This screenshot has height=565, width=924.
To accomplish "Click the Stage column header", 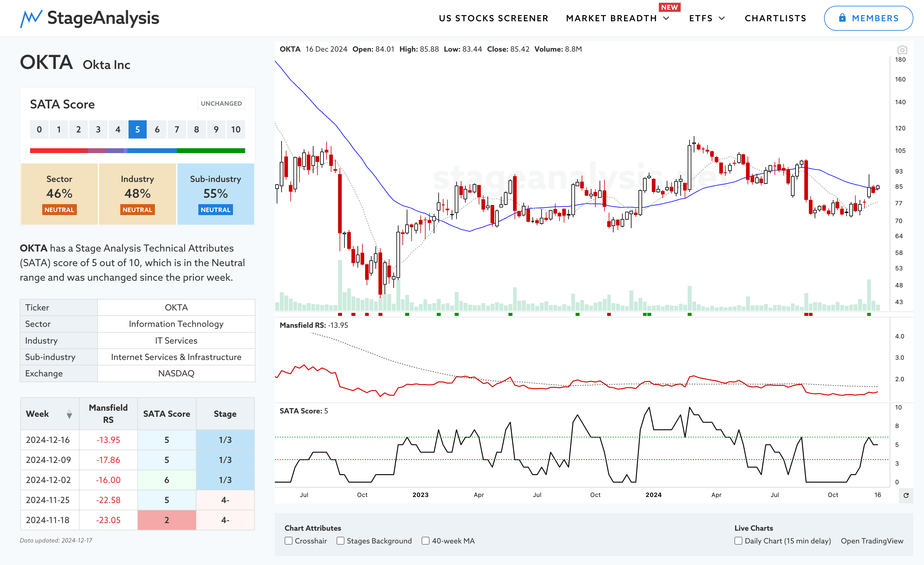I will (x=225, y=414).
